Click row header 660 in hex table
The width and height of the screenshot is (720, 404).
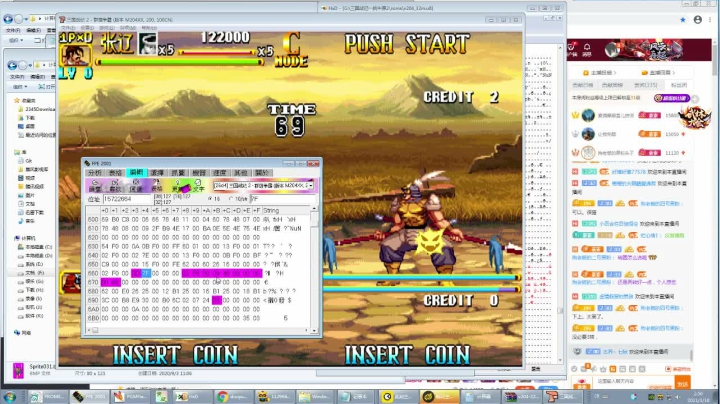pos(93,273)
